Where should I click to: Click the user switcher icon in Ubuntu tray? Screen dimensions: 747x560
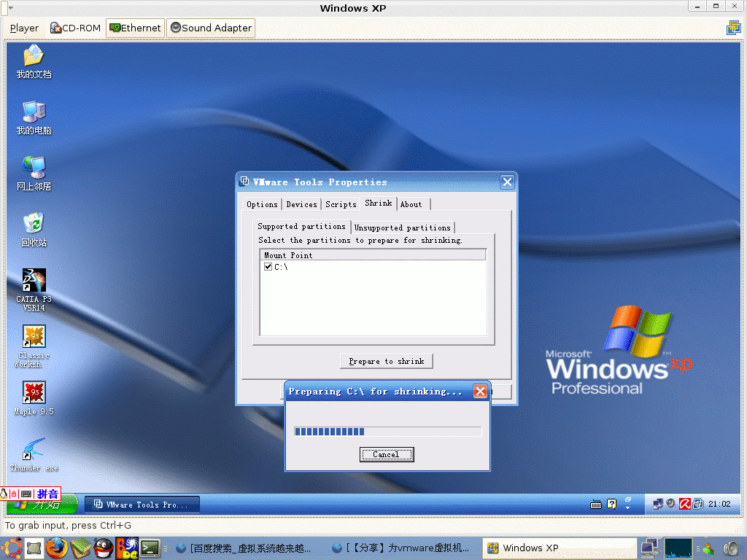708,548
